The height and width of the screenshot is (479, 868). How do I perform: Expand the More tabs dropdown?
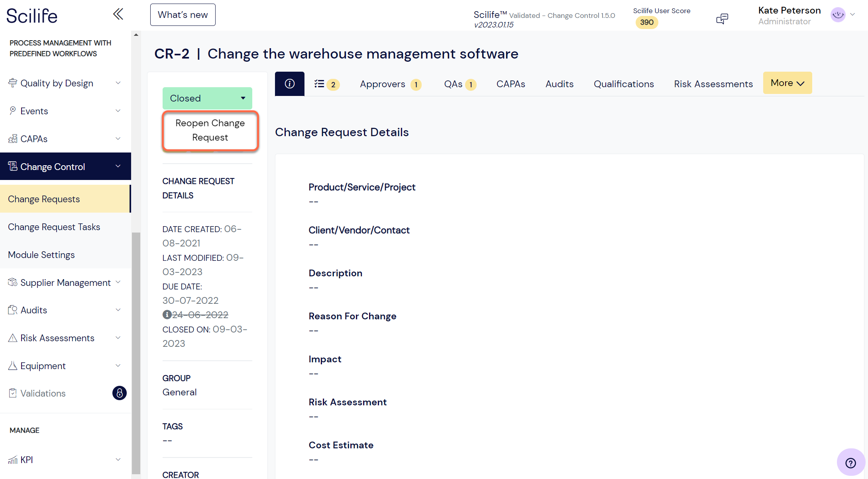(x=787, y=83)
